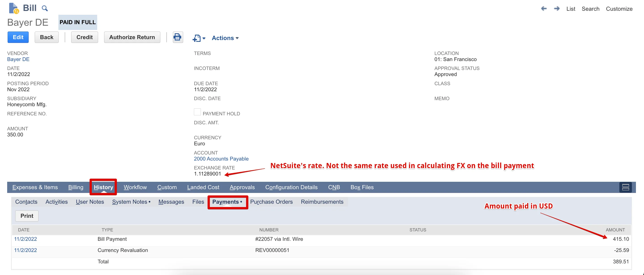Click the Back button
644x275 pixels.
click(47, 37)
